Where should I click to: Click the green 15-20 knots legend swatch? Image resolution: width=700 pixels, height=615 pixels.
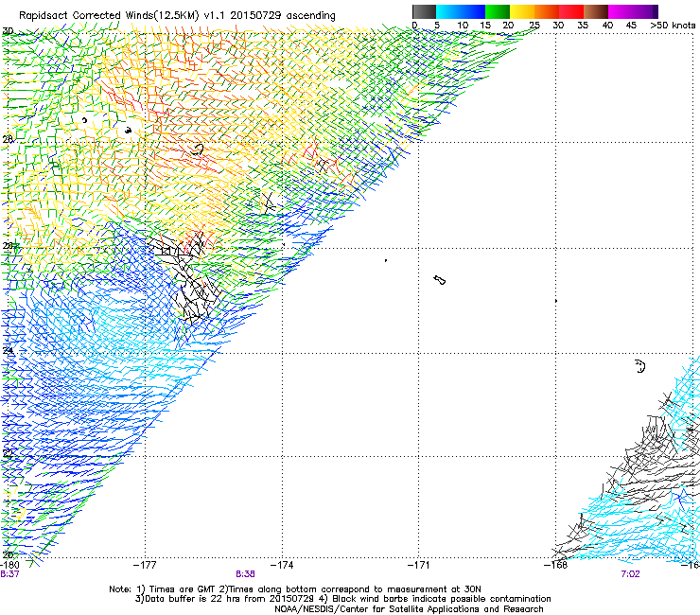point(498,11)
